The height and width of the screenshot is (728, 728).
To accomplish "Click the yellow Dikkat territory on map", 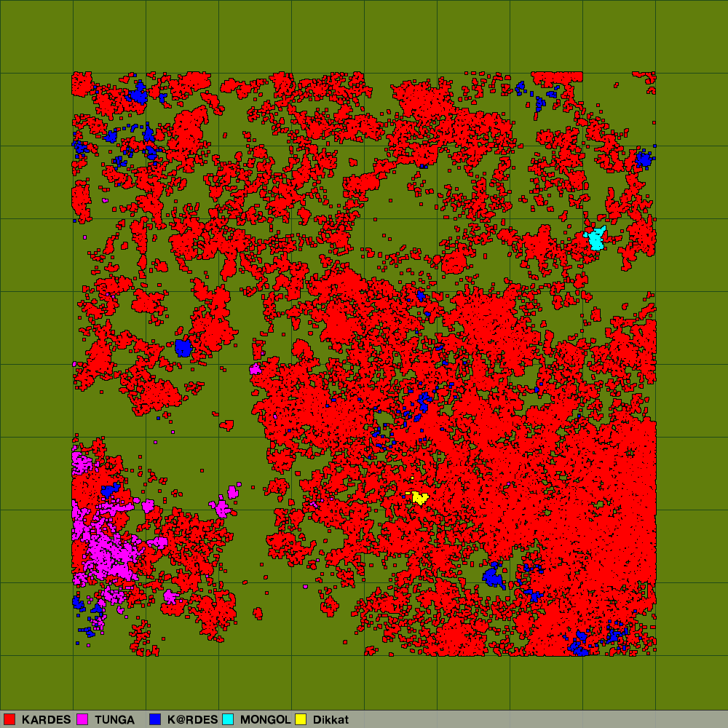I will (420, 498).
